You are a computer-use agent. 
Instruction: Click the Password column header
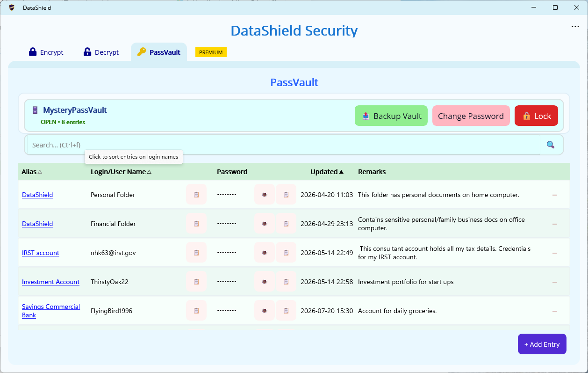232,172
